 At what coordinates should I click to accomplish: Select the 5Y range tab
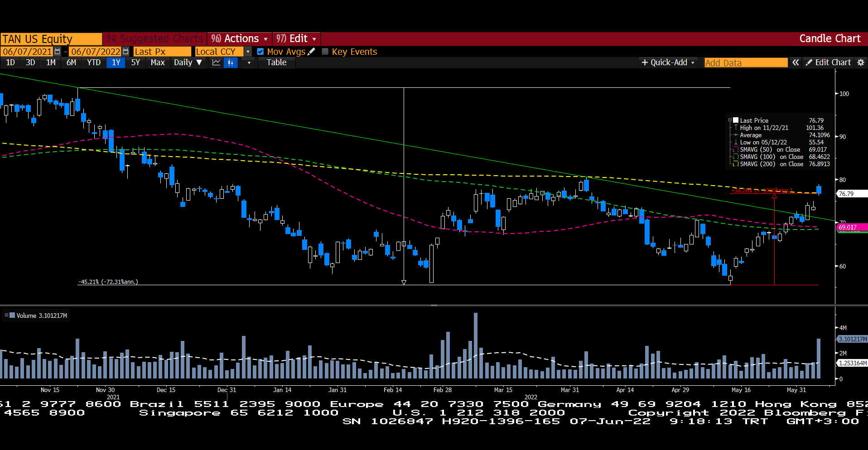click(135, 62)
